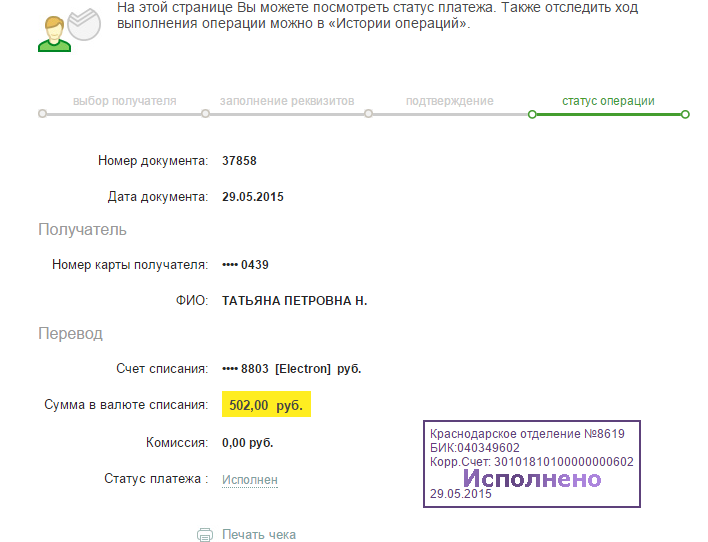Click the highlighted amount 502,00 руб.
708x542 pixels.
pyautogui.click(x=266, y=404)
